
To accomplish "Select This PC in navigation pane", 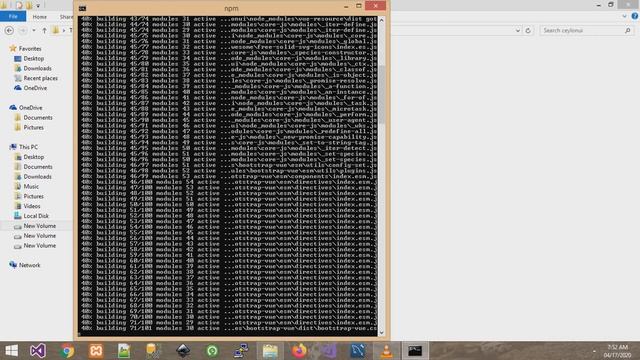I will 28,147.
